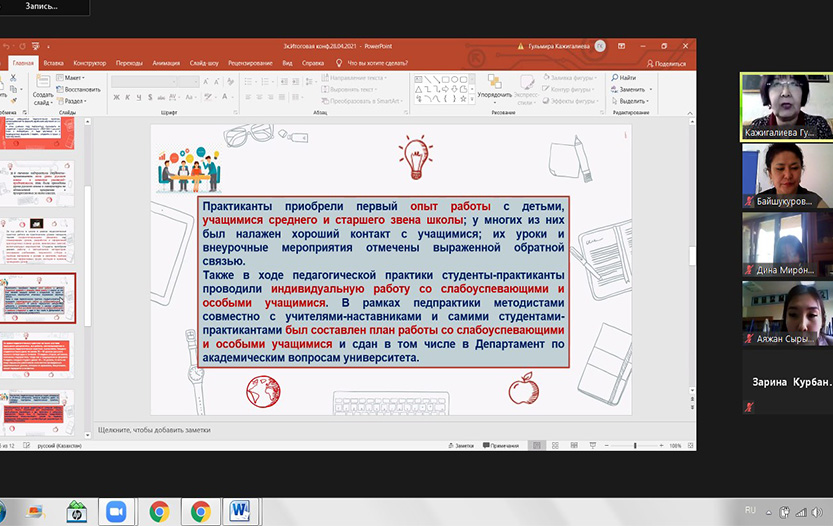Switch to the Анимация tab
Viewport: 833px width, 526px height.
[x=167, y=63]
